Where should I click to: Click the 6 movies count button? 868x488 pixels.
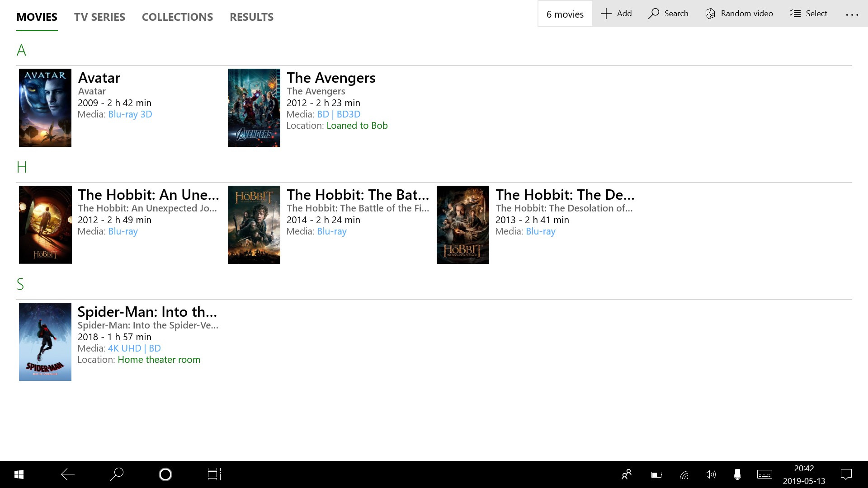coord(565,14)
